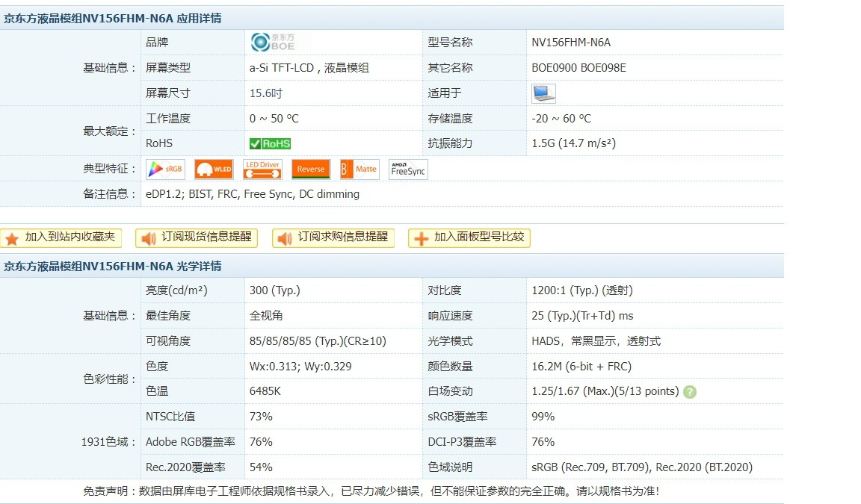Screen dimensions: 861x504
Task: Click response time 25 (Typ.)(Tr+Td) ms
Action: tap(583, 316)
